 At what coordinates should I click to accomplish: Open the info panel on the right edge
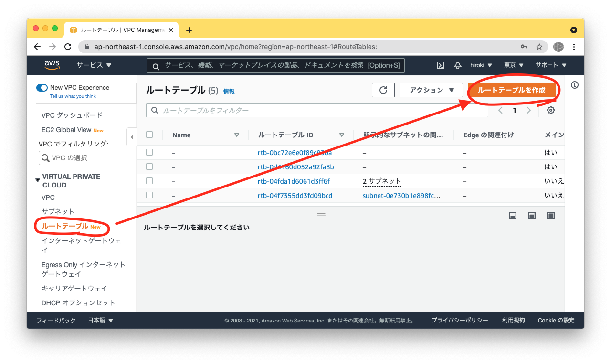point(575,85)
